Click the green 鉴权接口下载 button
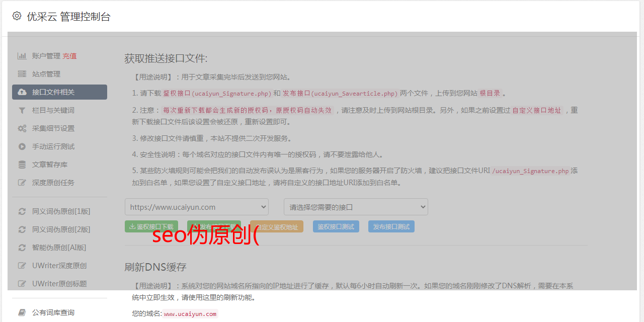Screen dimensions: 644x322 click(151, 226)
